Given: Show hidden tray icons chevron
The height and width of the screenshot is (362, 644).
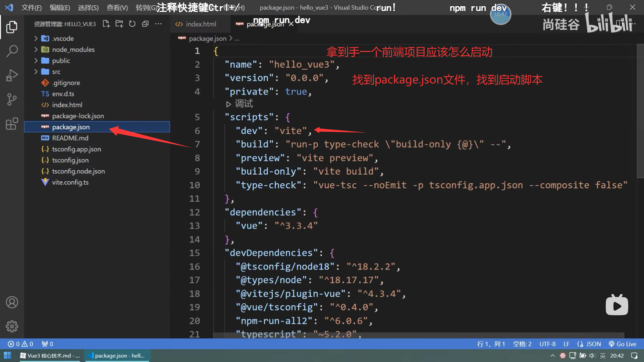Looking at the screenshot, I should [x=553, y=356].
